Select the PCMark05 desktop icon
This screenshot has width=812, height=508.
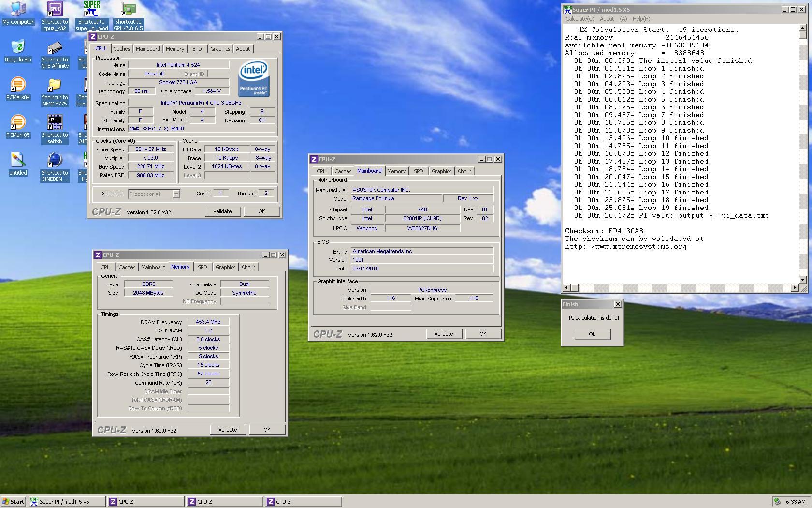18,126
